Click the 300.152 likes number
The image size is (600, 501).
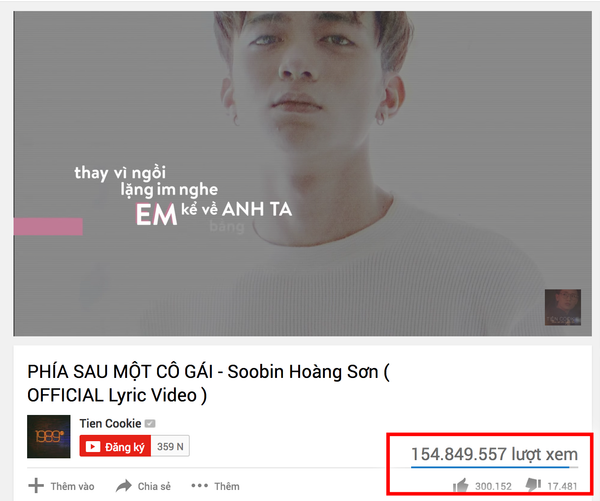pos(493,486)
